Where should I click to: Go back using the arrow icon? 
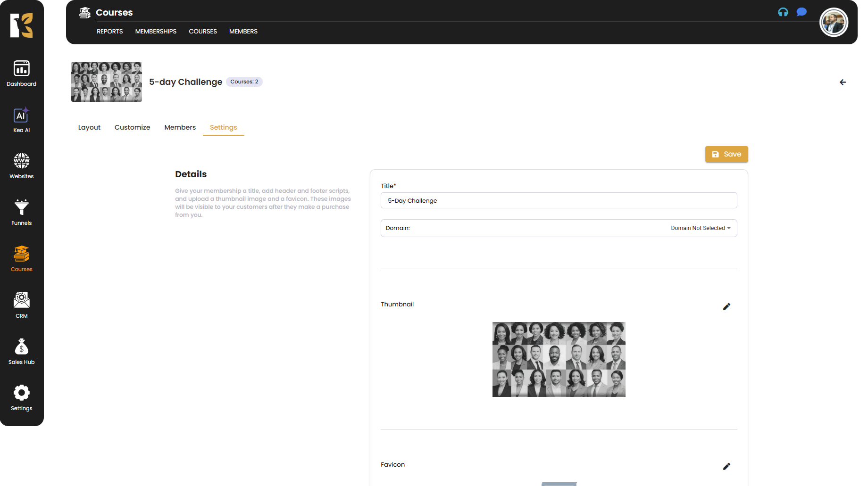pos(843,82)
